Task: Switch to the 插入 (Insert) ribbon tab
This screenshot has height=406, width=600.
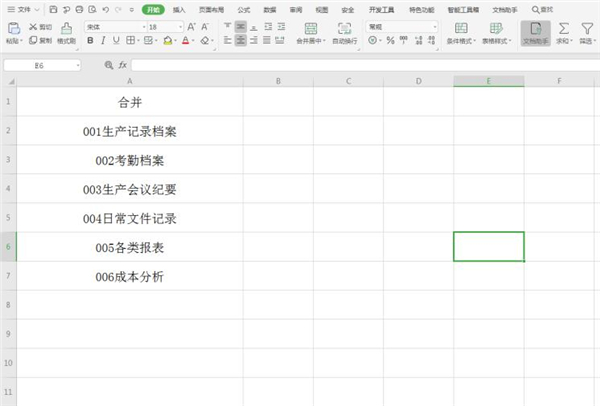Action: [178, 8]
